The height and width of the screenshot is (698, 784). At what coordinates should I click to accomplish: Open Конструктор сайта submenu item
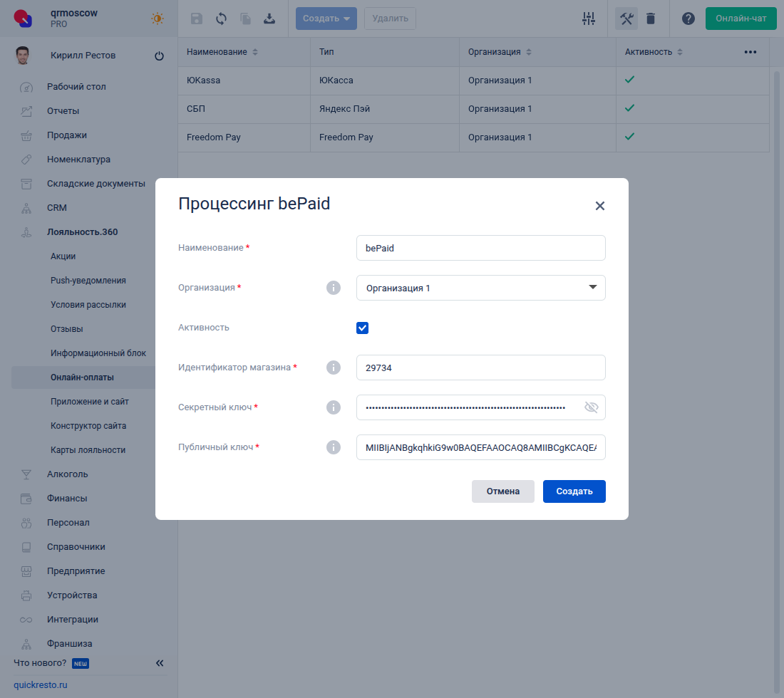click(x=88, y=426)
